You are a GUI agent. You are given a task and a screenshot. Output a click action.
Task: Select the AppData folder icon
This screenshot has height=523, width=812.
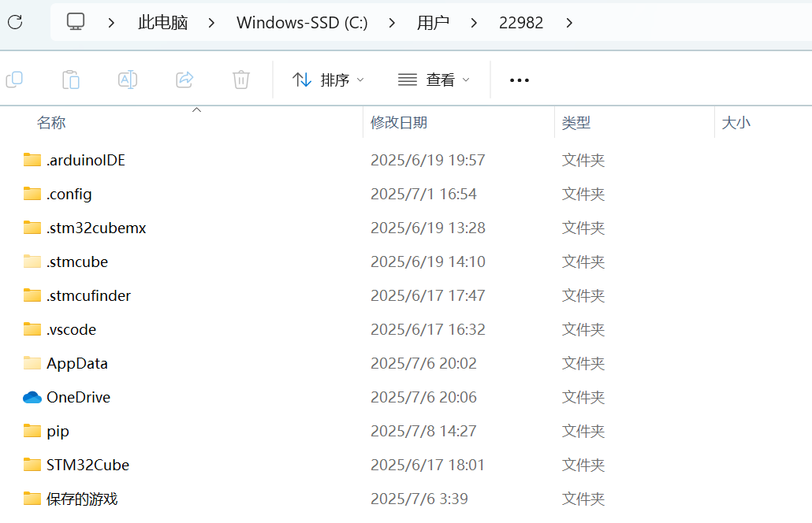tap(32, 363)
